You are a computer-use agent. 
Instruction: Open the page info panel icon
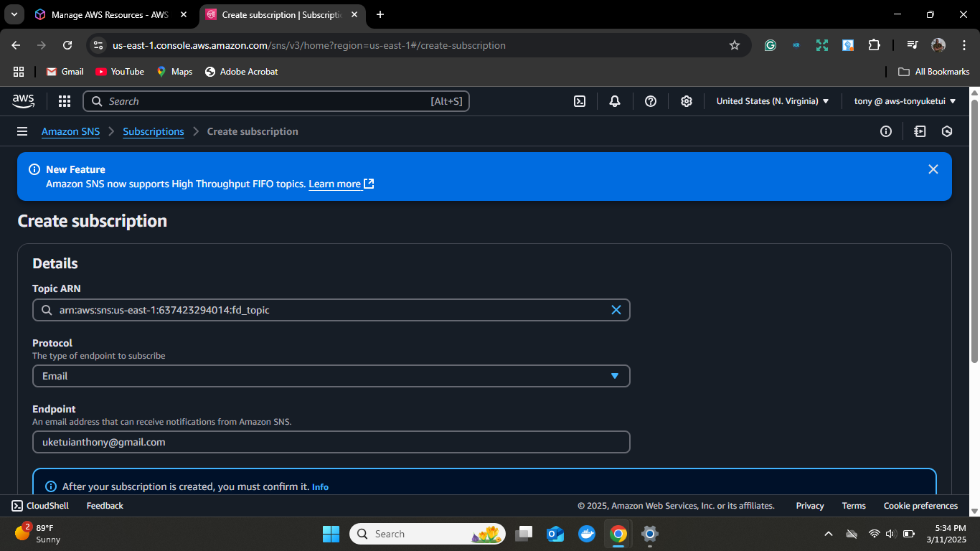886,131
